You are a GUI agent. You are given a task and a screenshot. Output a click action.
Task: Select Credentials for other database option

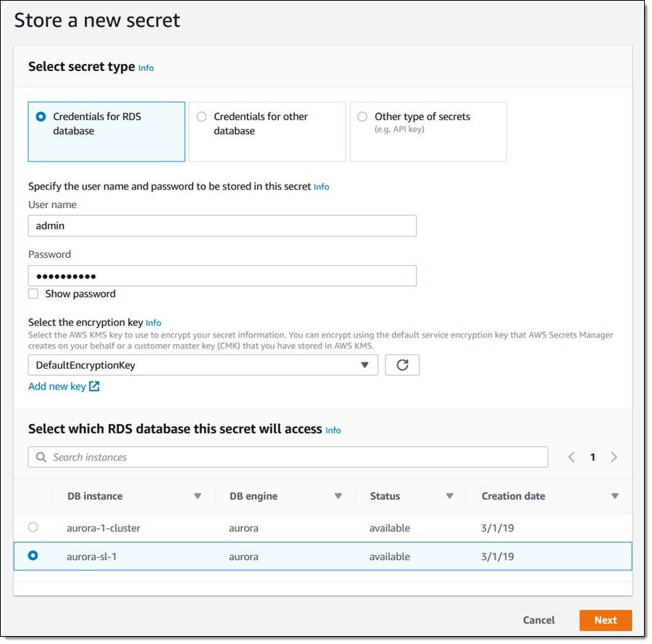[201, 117]
